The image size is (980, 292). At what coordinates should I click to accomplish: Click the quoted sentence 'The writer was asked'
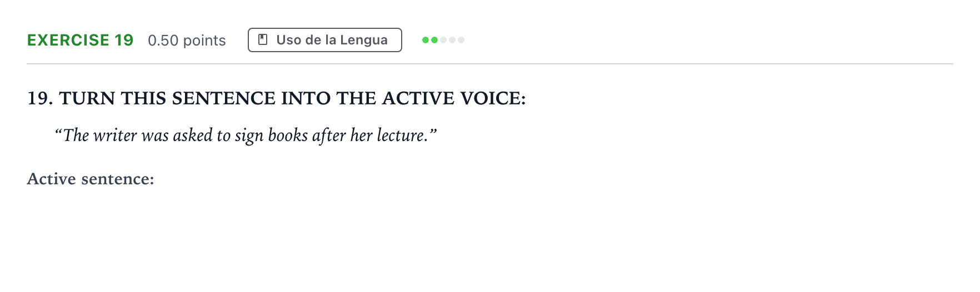246,135
